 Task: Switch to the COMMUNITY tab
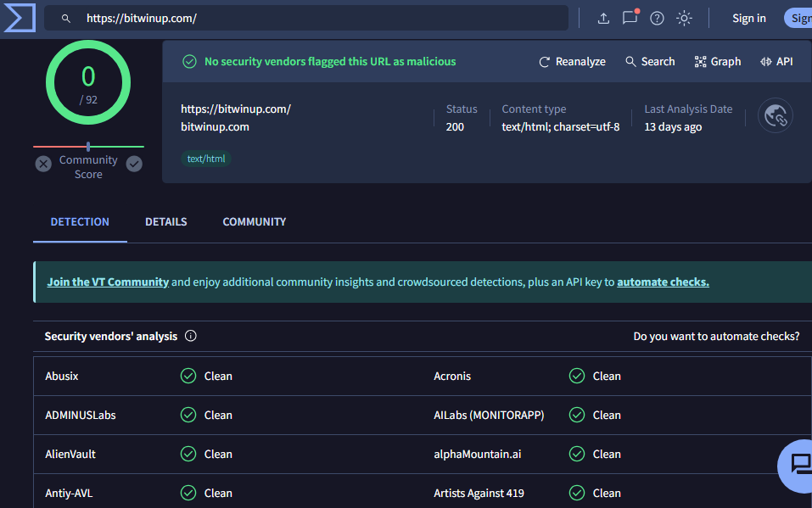coord(255,221)
